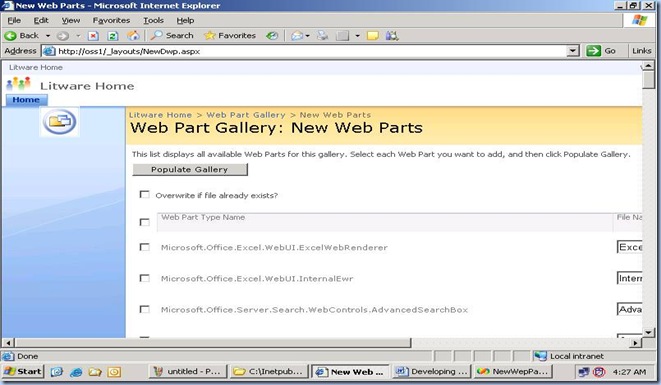Switch to C:\Inetpub taskbar window
Image resolution: width=661 pixels, height=385 pixels.
269,372
